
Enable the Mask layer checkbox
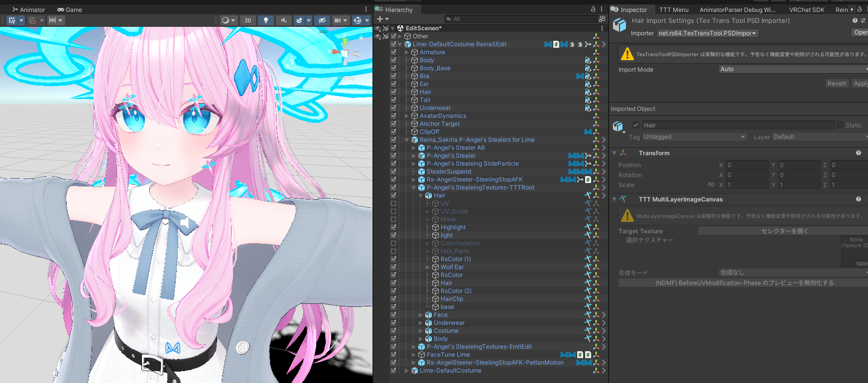tap(393, 219)
